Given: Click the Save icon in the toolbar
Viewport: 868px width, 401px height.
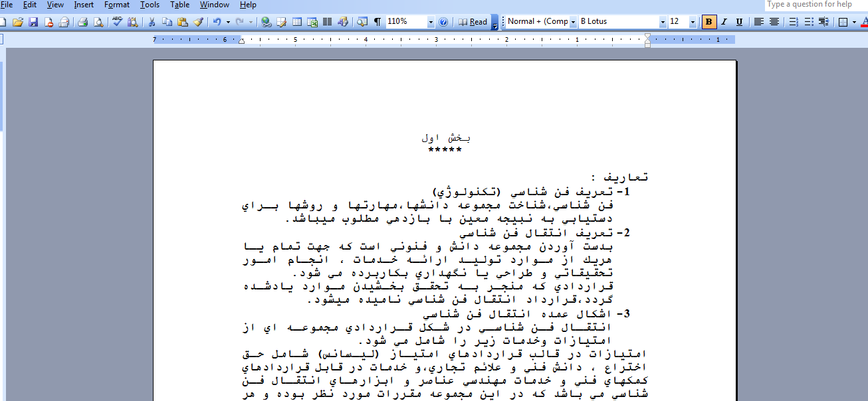Looking at the screenshot, I should [x=33, y=22].
